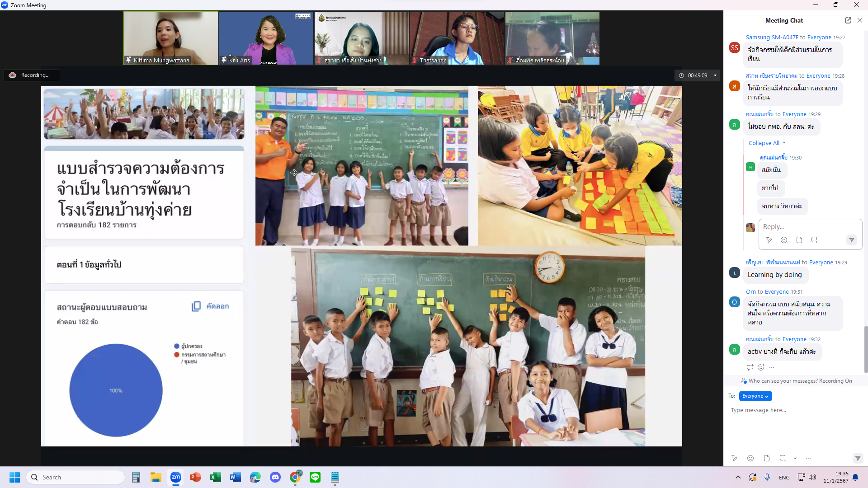Click the Recording indicator
Screen dimensions: 868x488
point(32,75)
